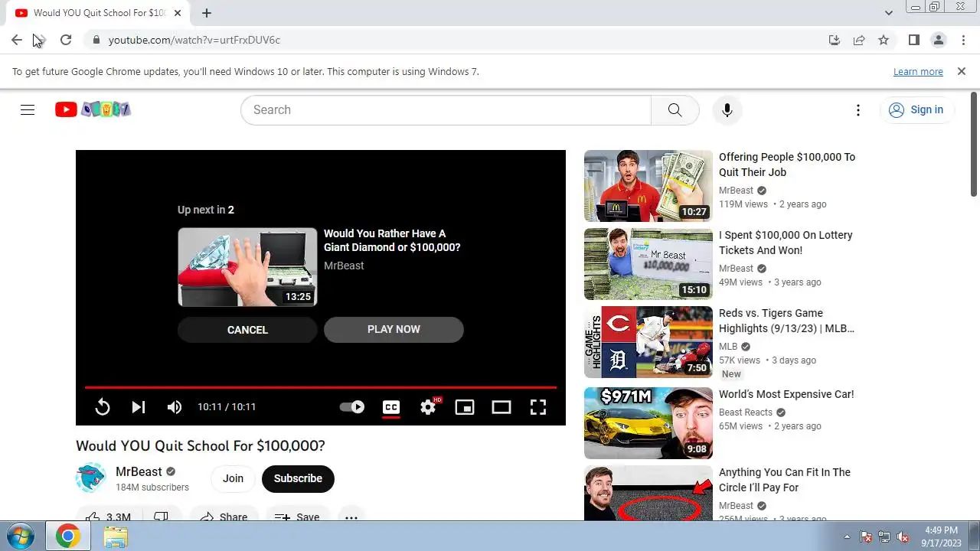
Task: Save the video to a playlist
Action: 297,517
